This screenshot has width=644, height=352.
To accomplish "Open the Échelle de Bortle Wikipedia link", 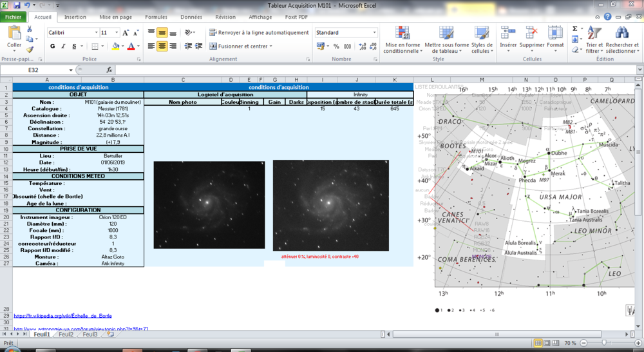I will 63,316.
